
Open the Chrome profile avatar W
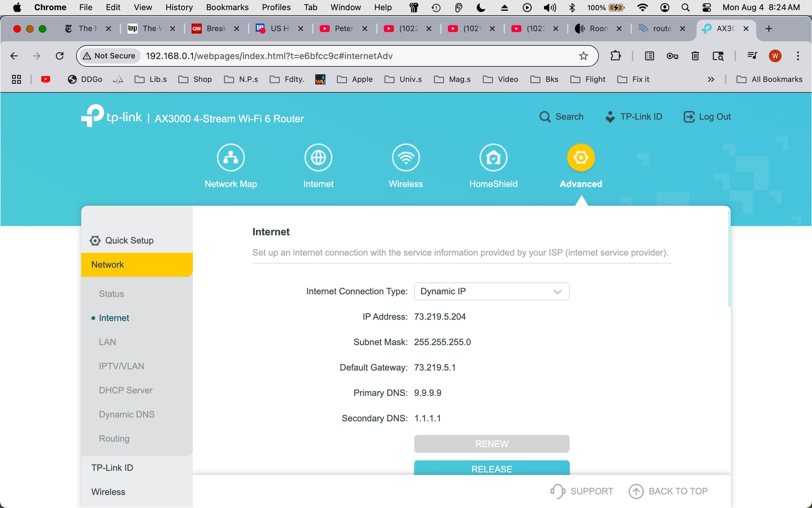(775, 56)
